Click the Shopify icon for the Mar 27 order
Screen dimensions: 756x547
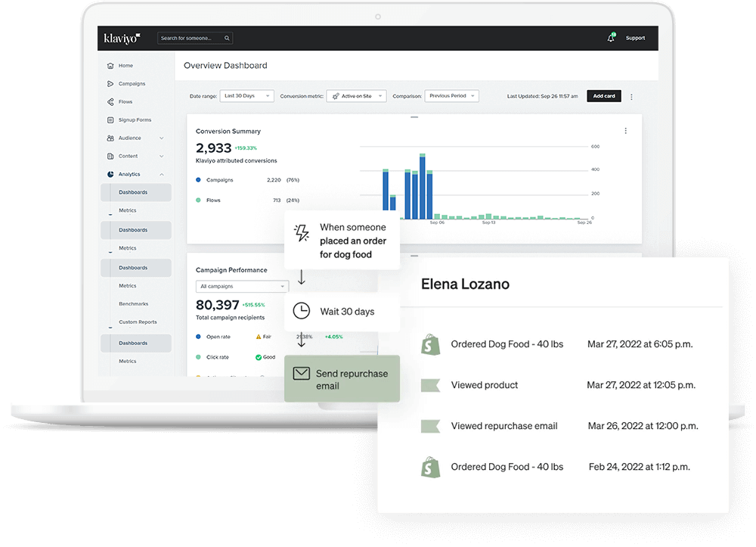pos(430,344)
